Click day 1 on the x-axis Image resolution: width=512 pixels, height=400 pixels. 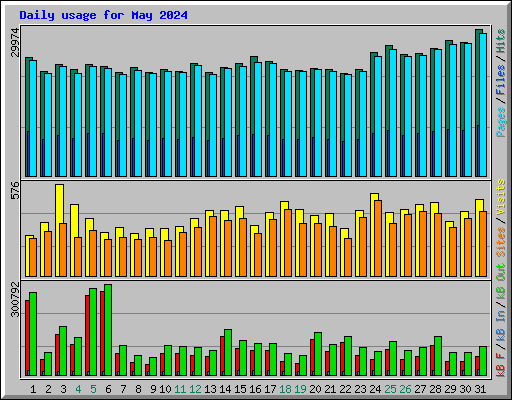tap(33, 389)
